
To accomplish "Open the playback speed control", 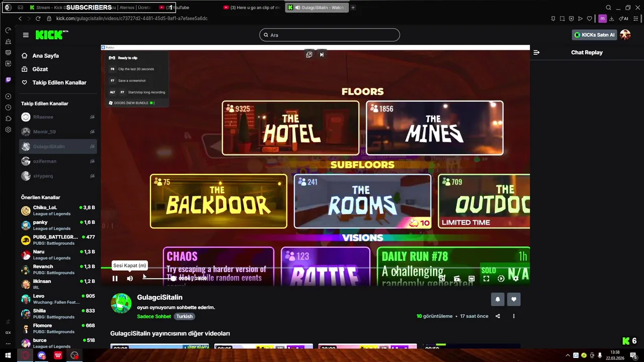I will pos(501,279).
